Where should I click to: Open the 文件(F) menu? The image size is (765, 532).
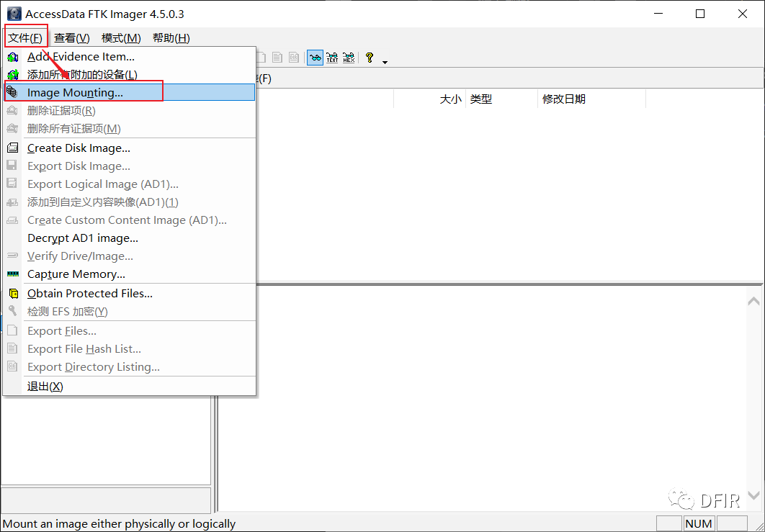pyautogui.click(x=25, y=38)
